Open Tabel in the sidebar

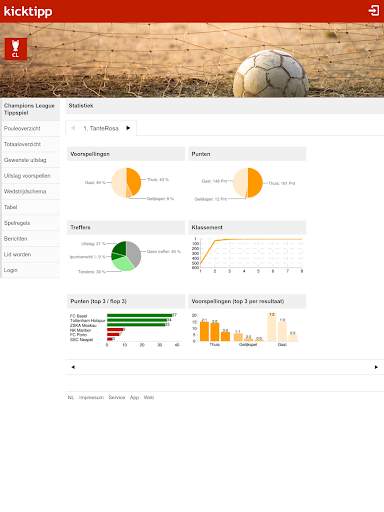(30, 207)
